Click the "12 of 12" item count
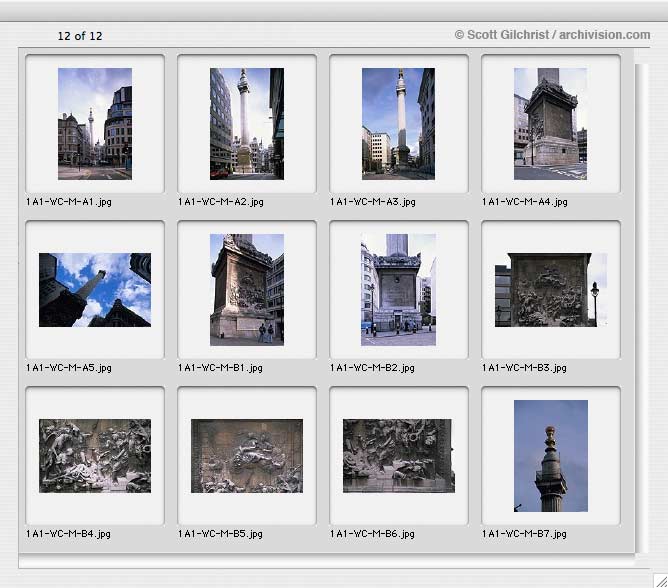The height and width of the screenshot is (588, 668). coord(80,36)
